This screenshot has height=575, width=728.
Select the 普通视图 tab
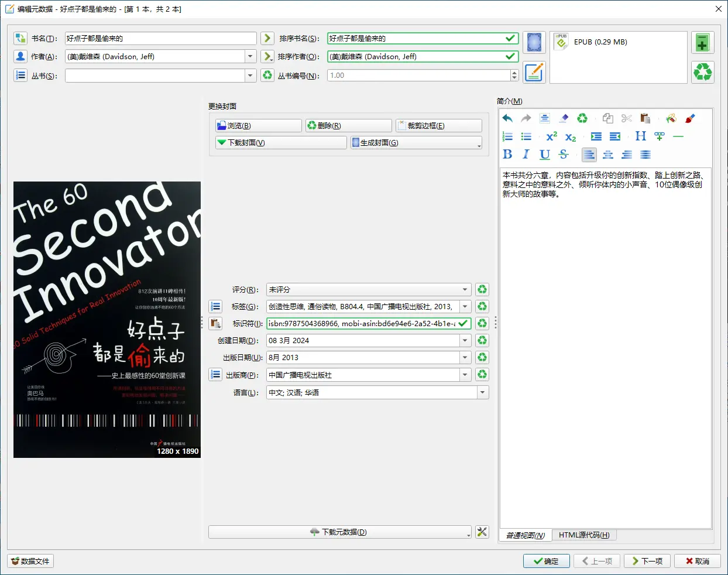[525, 535]
